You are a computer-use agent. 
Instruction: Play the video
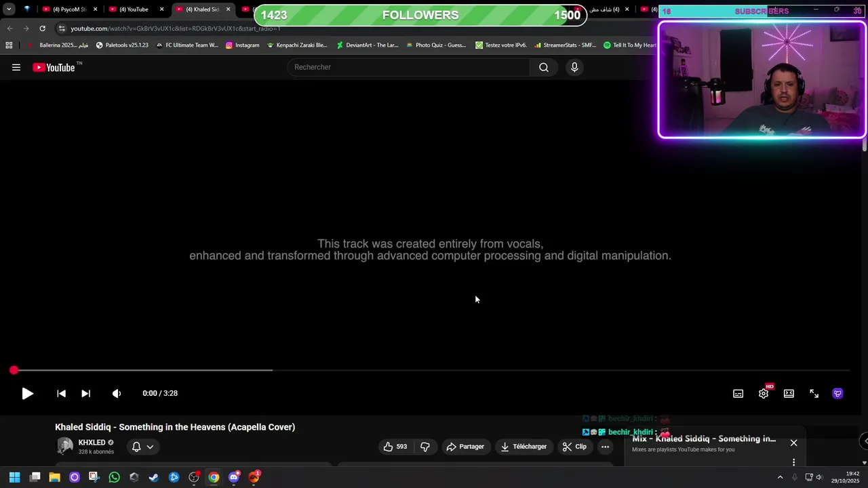[x=27, y=393]
